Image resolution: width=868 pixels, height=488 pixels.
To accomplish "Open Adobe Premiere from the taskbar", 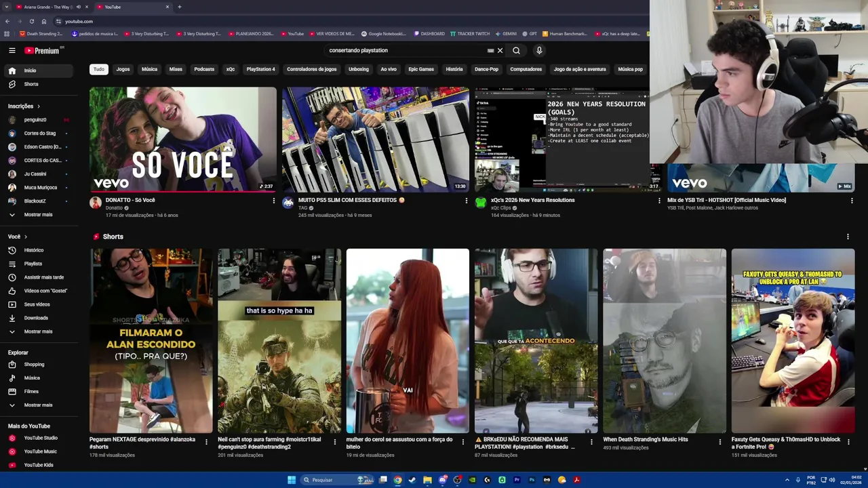I will (x=517, y=480).
